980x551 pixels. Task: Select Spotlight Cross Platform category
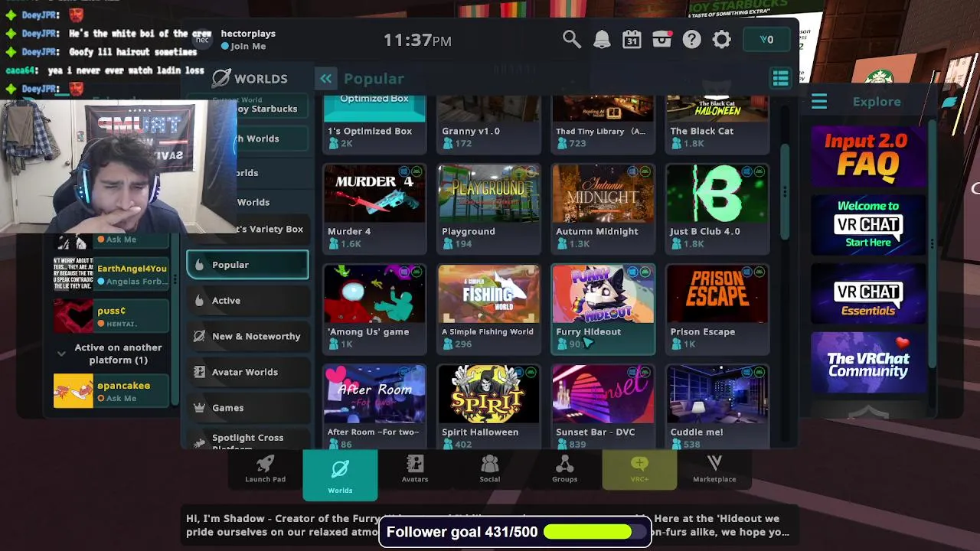pyautogui.click(x=247, y=439)
